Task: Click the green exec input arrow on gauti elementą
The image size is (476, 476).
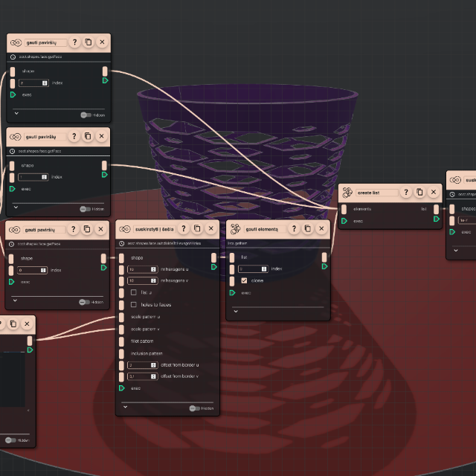Action: click(x=232, y=293)
